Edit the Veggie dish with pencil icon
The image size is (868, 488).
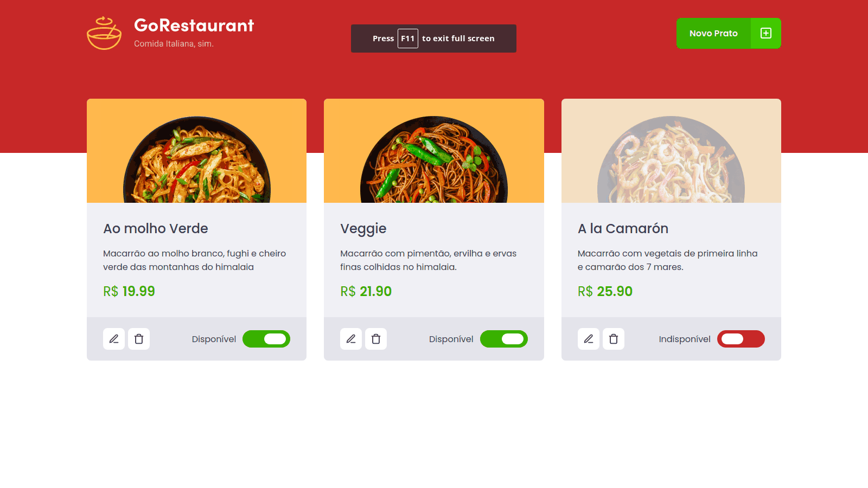pos(351,339)
